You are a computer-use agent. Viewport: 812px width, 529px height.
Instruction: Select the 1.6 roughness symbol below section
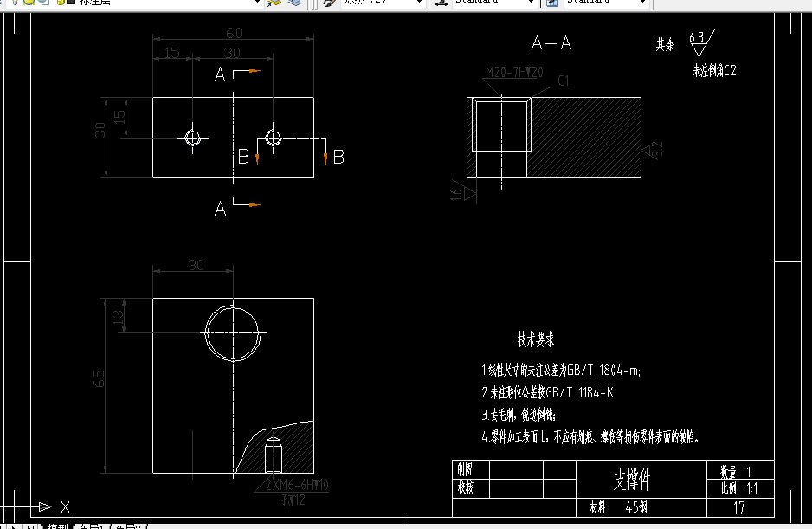[x=463, y=191]
